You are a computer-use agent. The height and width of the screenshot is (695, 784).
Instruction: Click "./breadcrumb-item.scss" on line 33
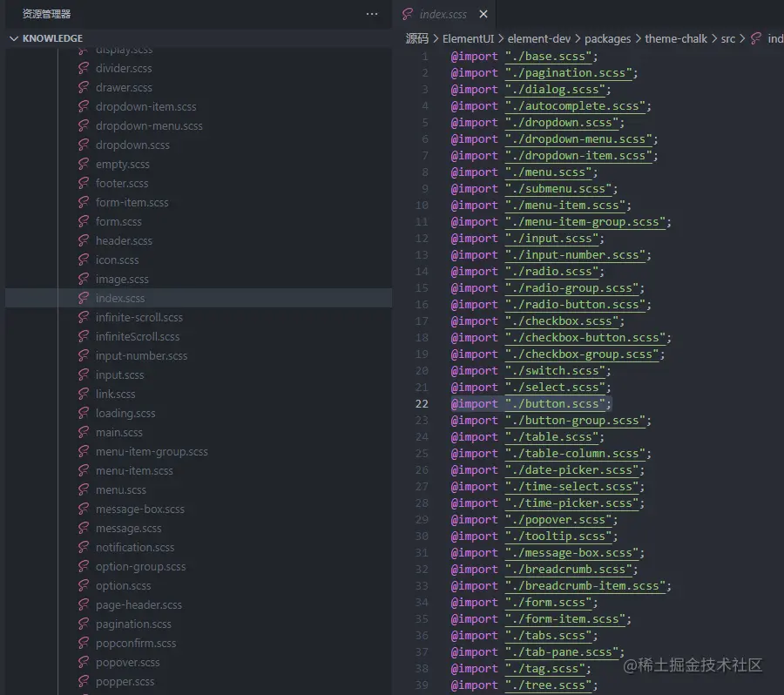(x=585, y=586)
